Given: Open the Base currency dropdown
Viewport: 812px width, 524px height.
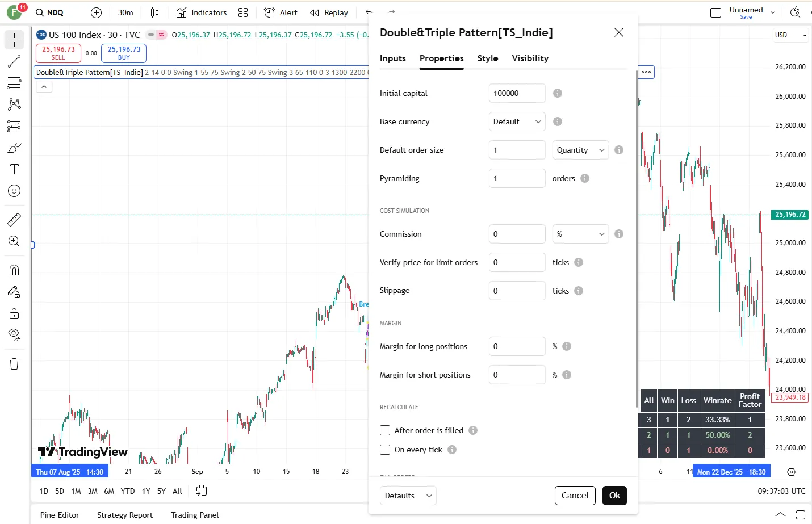Looking at the screenshot, I should point(517,121).
